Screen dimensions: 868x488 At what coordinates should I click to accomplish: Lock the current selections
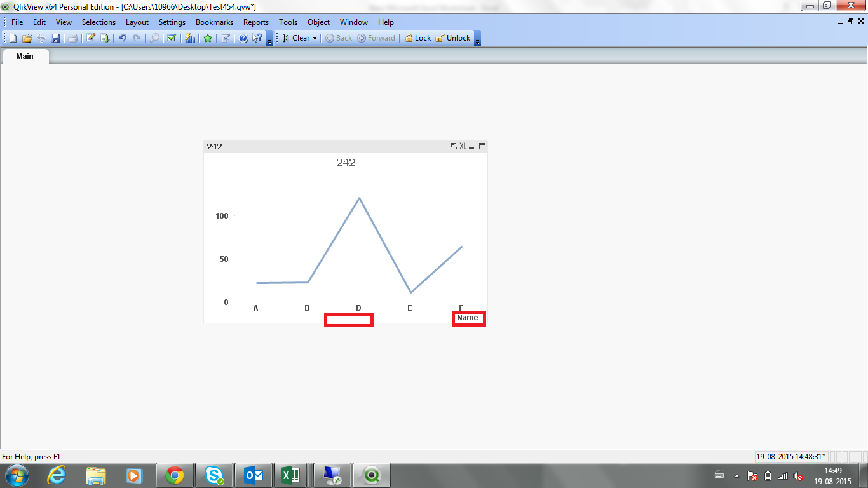(x=417, y=38)
